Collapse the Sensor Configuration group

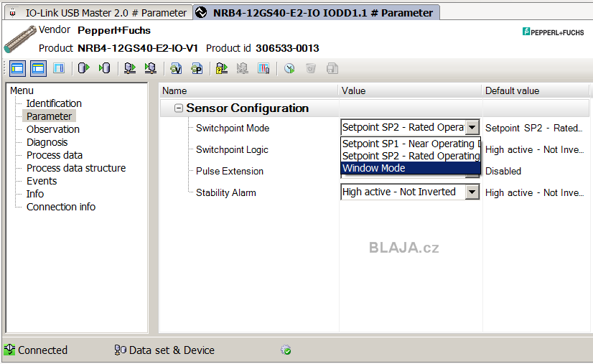click(179, 108)
